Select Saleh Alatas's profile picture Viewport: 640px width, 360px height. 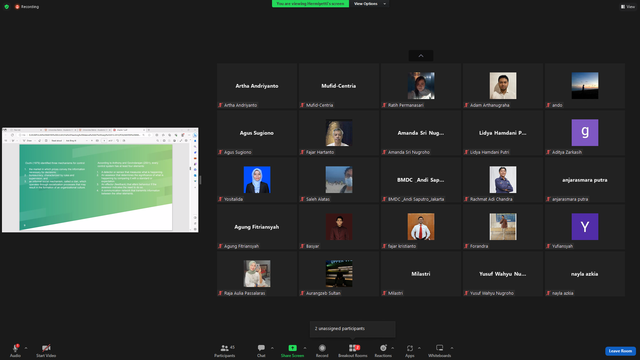coord(339,180)
